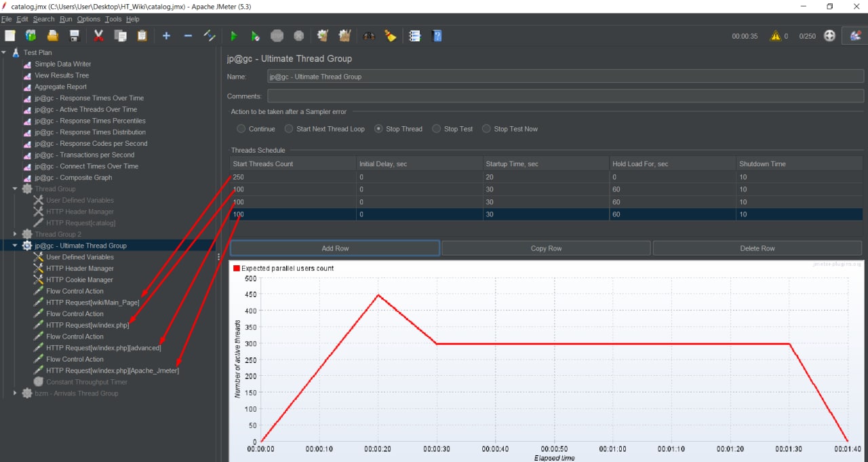Click the Hold Load For column header

pyautogui.click(x=673, y=163)
